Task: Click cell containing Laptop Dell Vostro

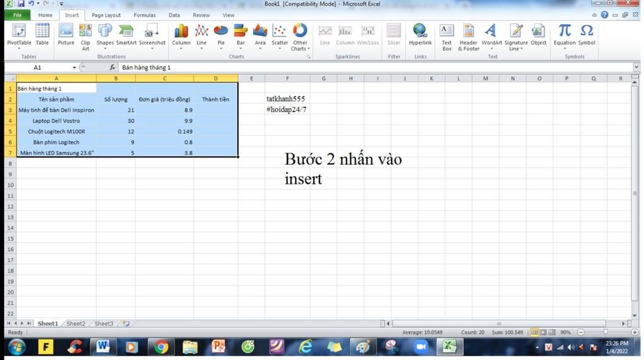Action: pos(56,121)
